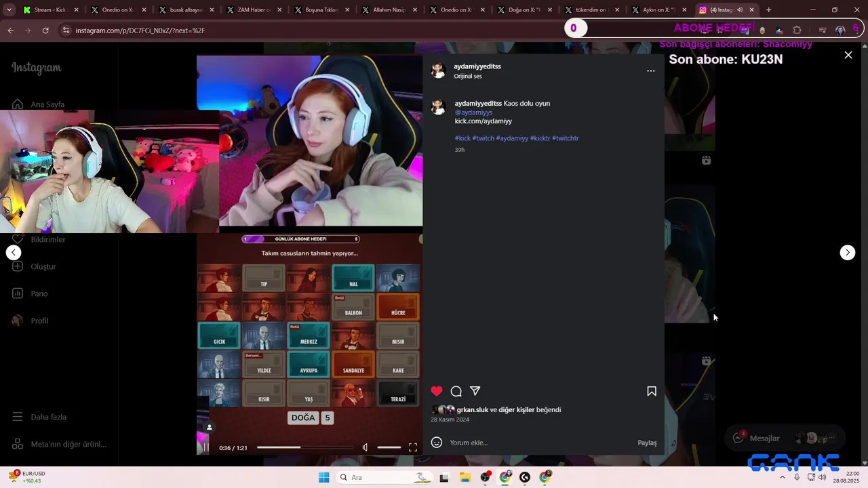Open Profil in sidebar

click(x=31, y=321)
